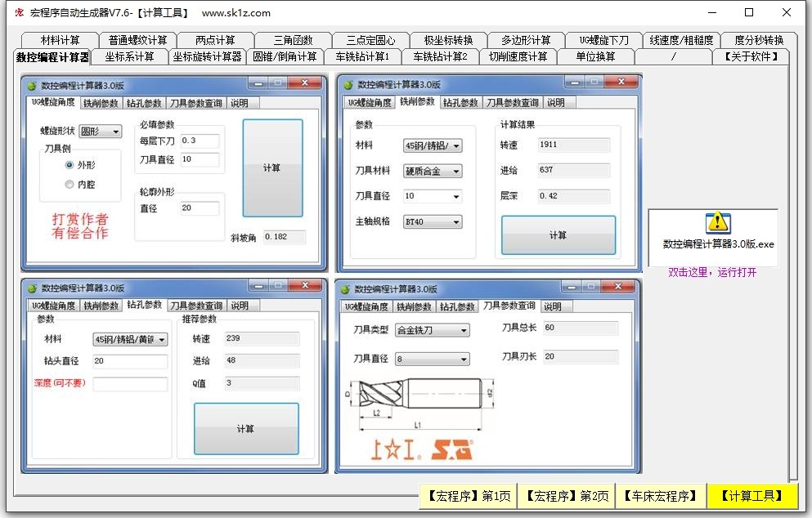Viewport: 812px width, 518px height.
Task: Click the end mill cutter diagram
Action: click(420, 404)
